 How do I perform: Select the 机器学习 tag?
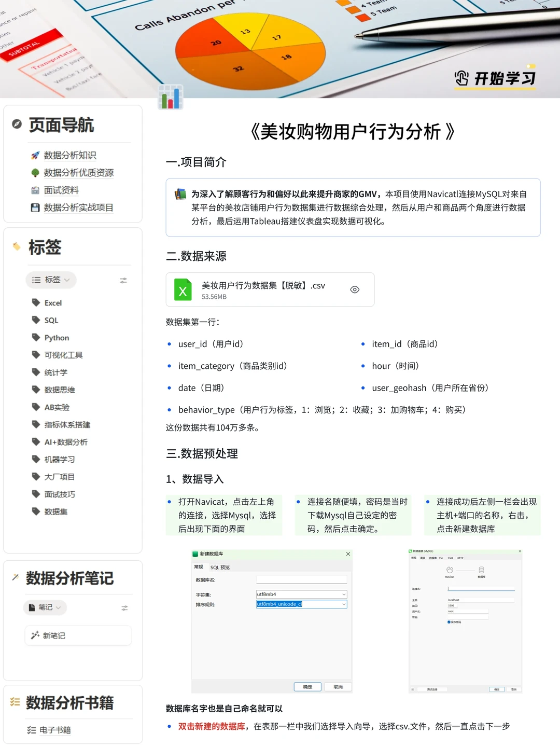[x=60, y=460]
